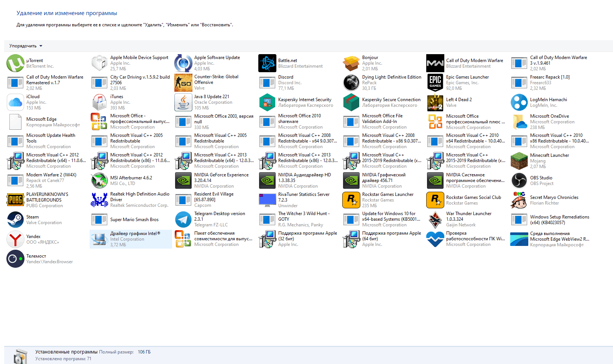
Task: Select the iTunes icon
Action: pyautogui.click(x=99, y=102)
